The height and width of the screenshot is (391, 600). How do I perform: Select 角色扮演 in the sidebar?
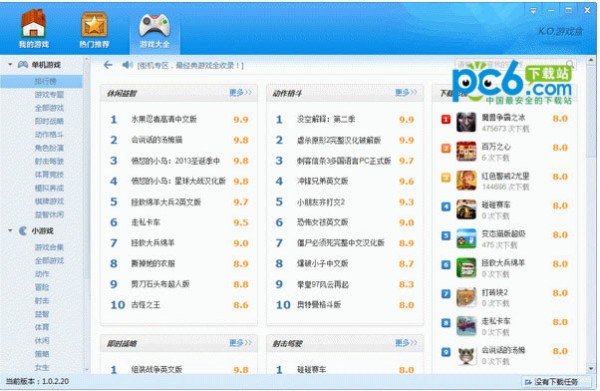click(49, 148)
